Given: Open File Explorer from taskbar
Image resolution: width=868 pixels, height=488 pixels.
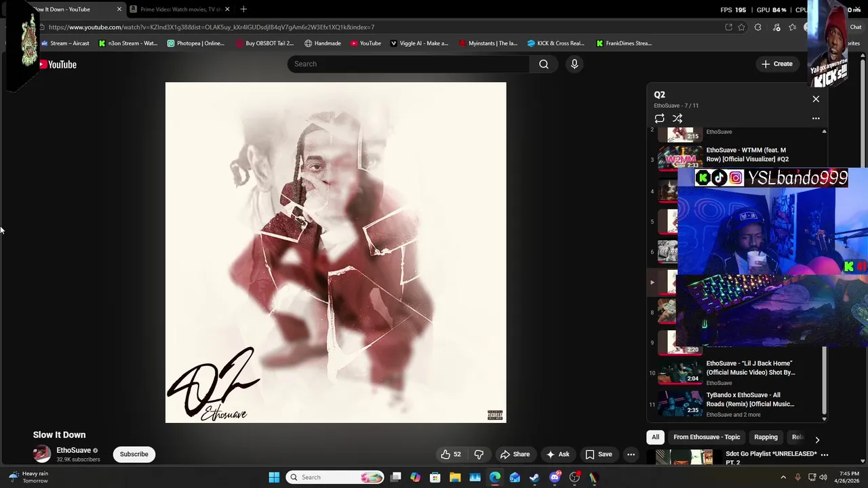Looking at the screenshot, I should point(455,477).
